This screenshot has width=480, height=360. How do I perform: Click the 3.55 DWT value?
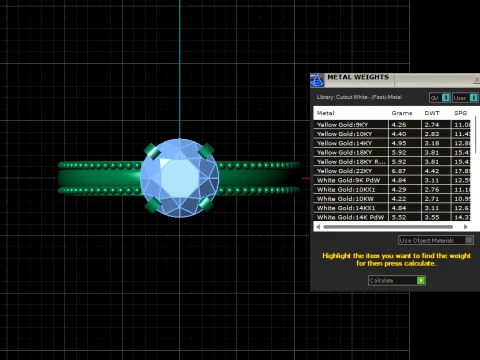pyautogui.click(x=432, y=217)
